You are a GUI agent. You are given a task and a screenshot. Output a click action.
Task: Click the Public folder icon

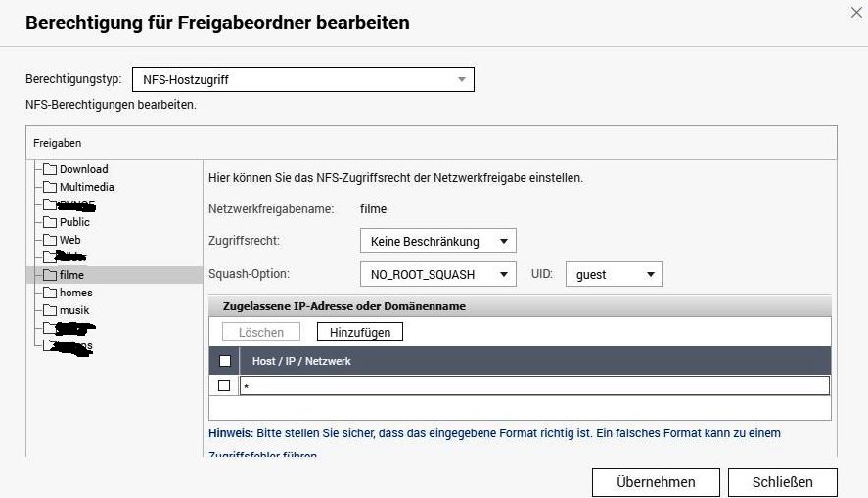click(50, 222)
